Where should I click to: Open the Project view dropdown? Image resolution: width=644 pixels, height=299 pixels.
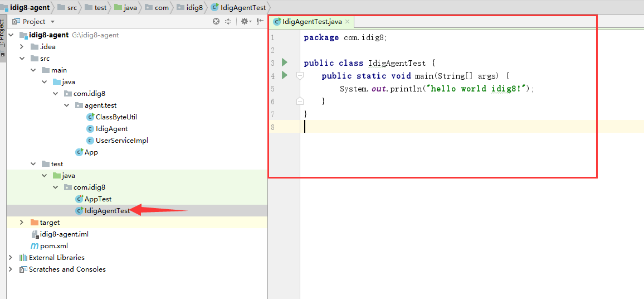pos(52,21)
